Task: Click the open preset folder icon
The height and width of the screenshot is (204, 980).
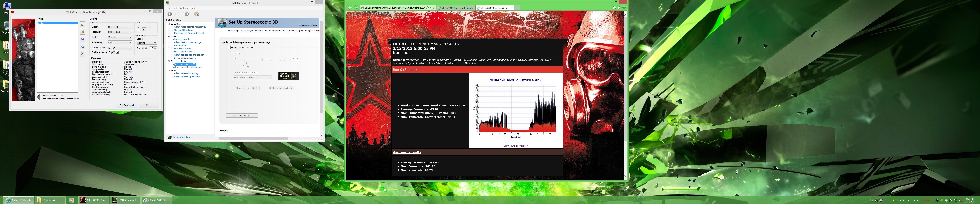Action: click(82, 32)
